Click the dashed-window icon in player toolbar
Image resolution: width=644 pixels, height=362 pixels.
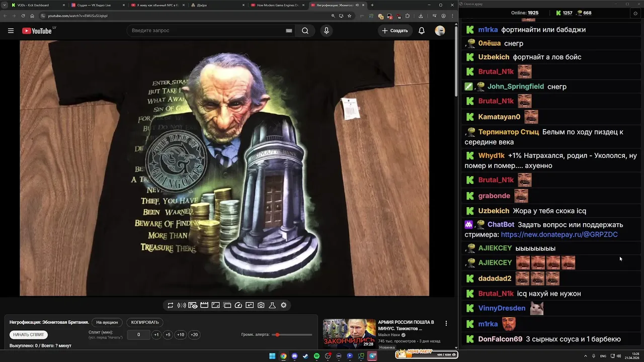coord(227,305)
